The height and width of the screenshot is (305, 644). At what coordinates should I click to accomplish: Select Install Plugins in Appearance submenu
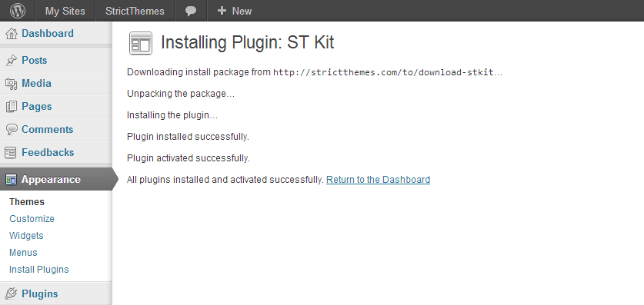pos(39,270)
